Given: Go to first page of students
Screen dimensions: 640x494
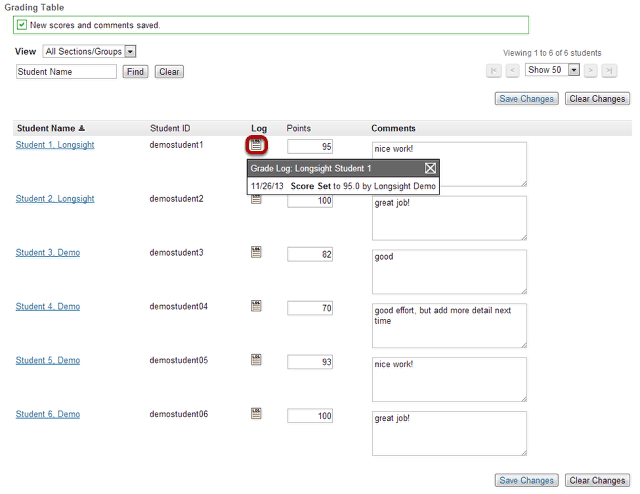Looking at the screenshot, I should tap(493, 71).
